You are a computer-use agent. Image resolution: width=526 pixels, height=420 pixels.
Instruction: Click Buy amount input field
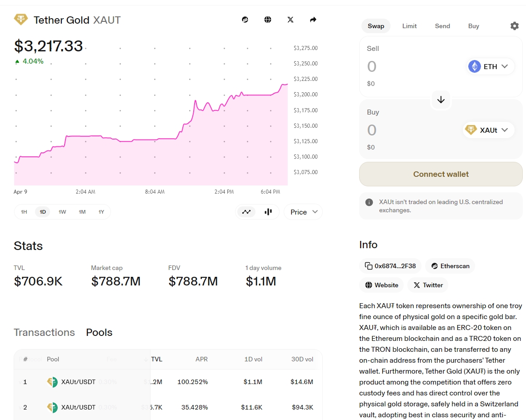pyautogui.click(x=413, y=130)
